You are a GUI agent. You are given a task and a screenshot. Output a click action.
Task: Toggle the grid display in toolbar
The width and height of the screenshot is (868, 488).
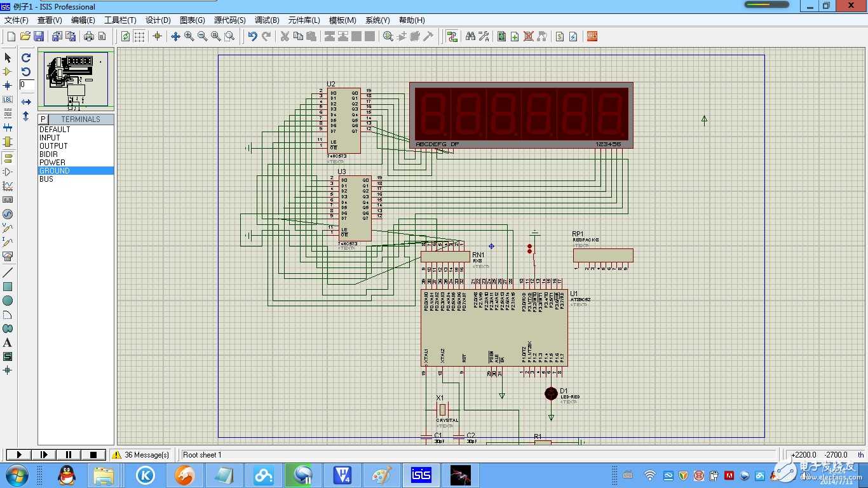[139, 37]
